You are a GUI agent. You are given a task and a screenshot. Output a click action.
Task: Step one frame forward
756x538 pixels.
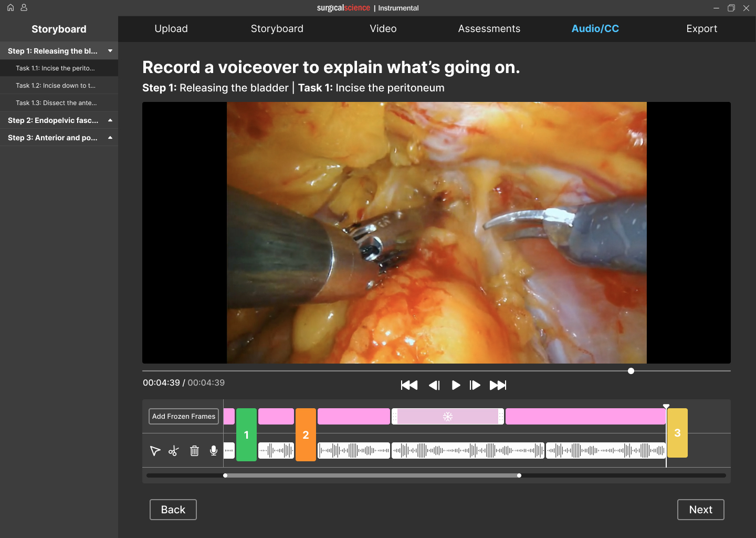click(x=475, y=385)
